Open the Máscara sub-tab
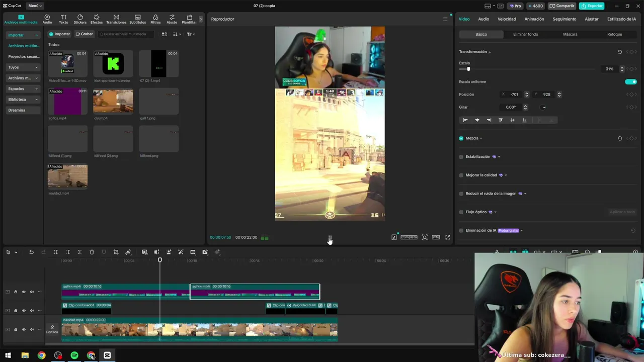The width and height of the screenshot is (644, 362). pyautogui.click(x=570, y=34)
